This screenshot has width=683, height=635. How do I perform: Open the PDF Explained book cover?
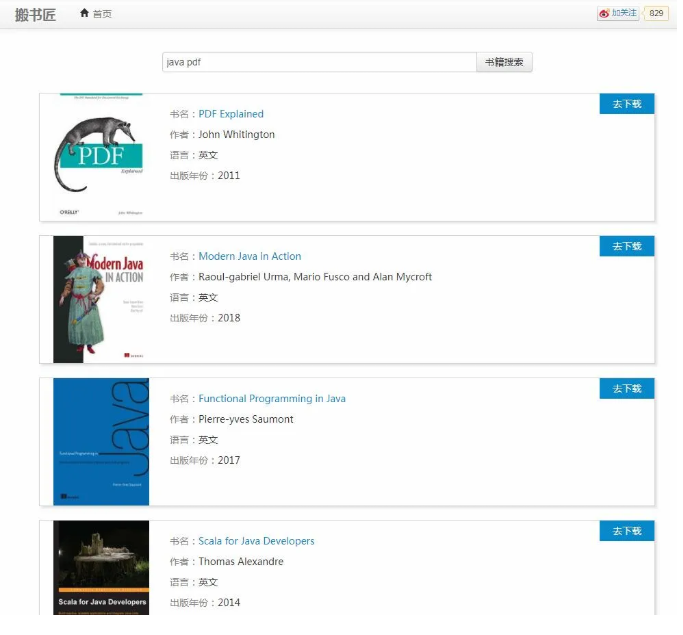[x=101, y=155]
